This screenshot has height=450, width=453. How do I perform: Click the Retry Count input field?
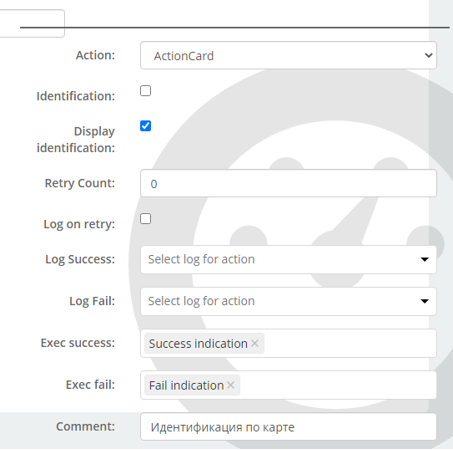pyautogui.click(x=288, y=183)
